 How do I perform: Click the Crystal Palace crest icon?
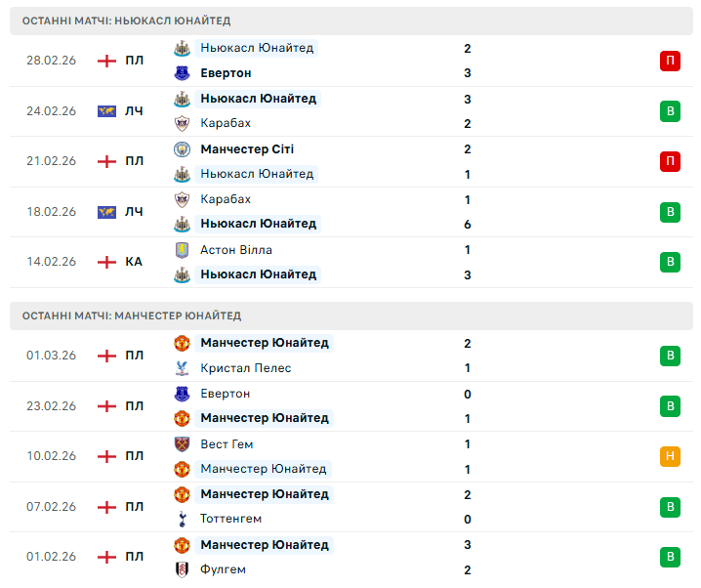pyautogui.click(x=182, y=368)
